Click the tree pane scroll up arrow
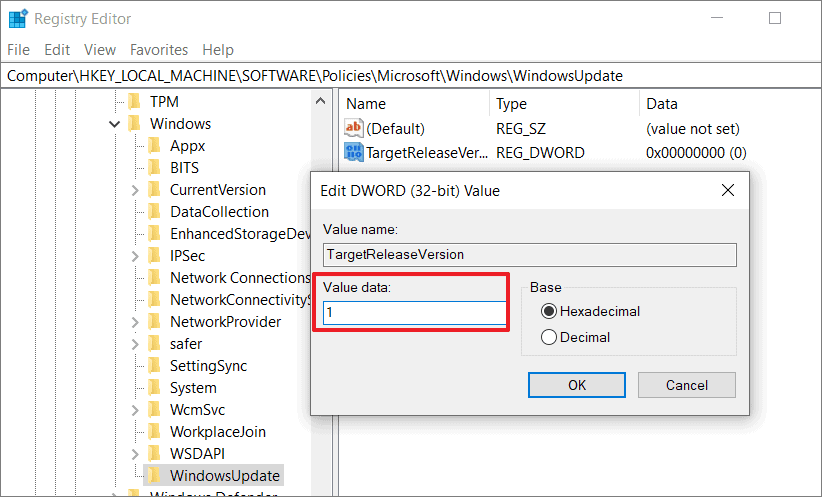 [321, 101]
